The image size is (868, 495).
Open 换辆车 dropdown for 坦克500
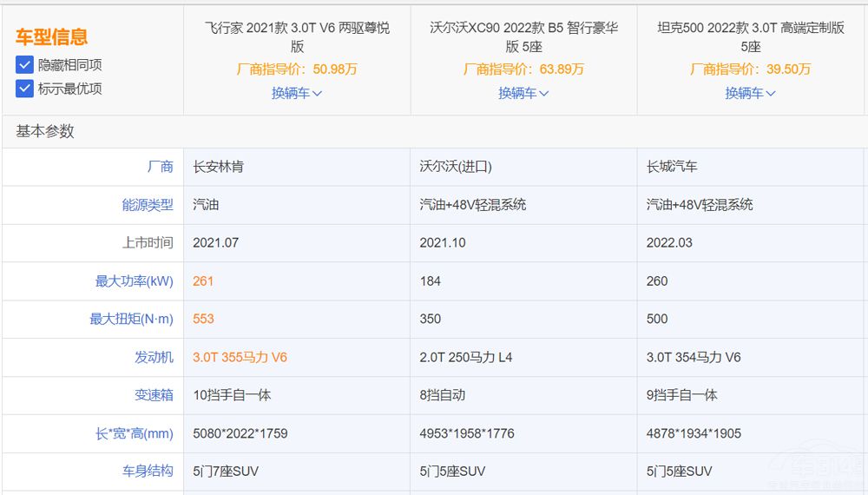click(751, 93)
